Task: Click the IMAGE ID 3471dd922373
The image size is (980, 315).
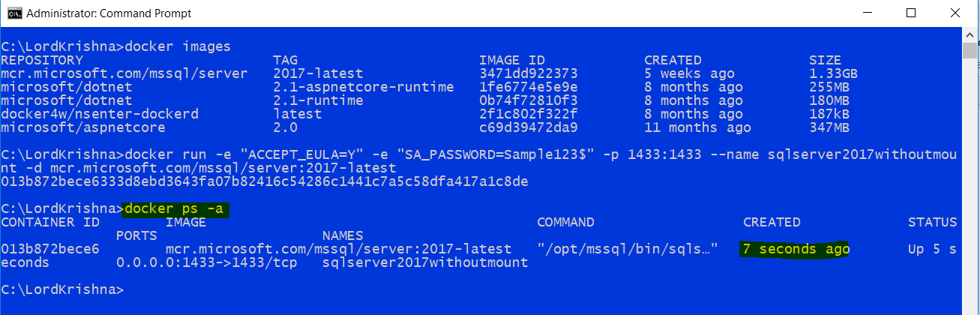Action: (529, 73)
